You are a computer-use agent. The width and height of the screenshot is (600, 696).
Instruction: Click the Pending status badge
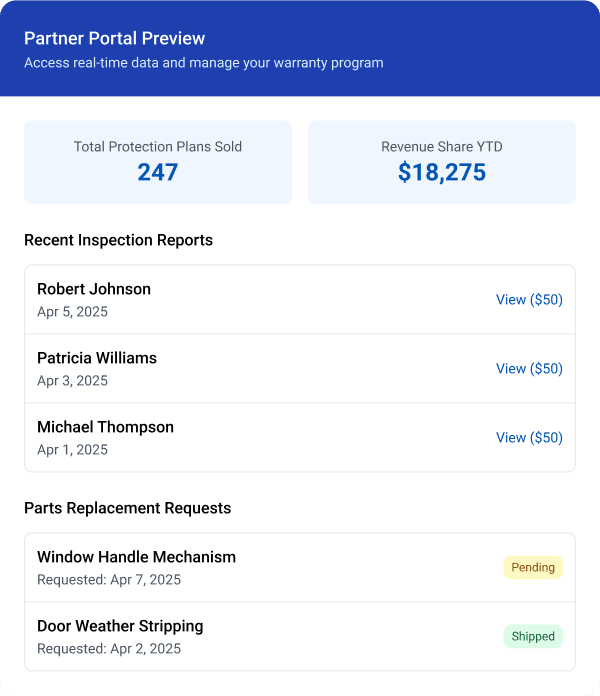pos(533,567)
